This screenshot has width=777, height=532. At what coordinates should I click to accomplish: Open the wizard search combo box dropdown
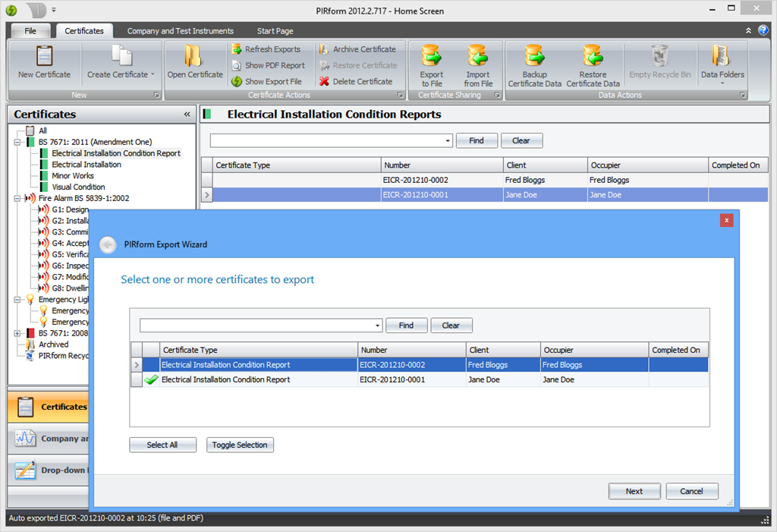tap(378, 326)
